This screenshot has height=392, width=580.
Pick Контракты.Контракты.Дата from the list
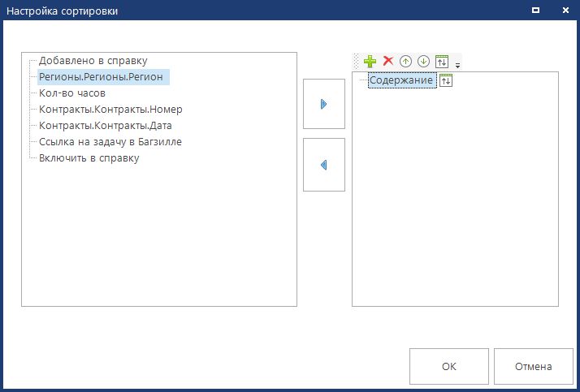(x=105, y=126)
